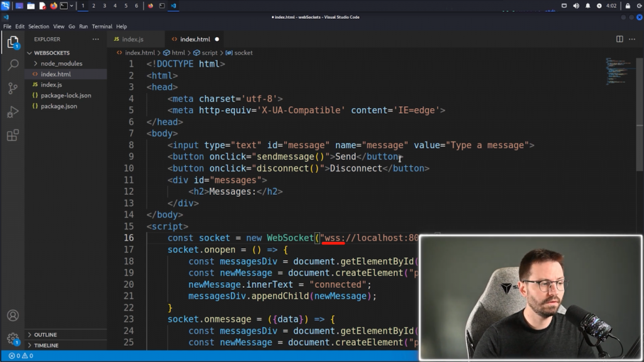This screenshot has width=644, height=362.
Task: Click the "wss" text in the WebSocket URL
Action: point(333,238)
